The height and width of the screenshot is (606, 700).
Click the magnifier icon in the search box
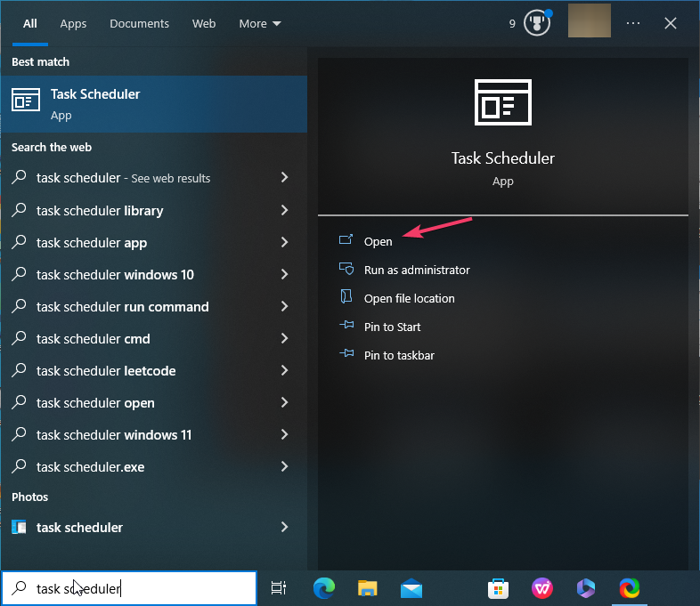pos(19,588)
